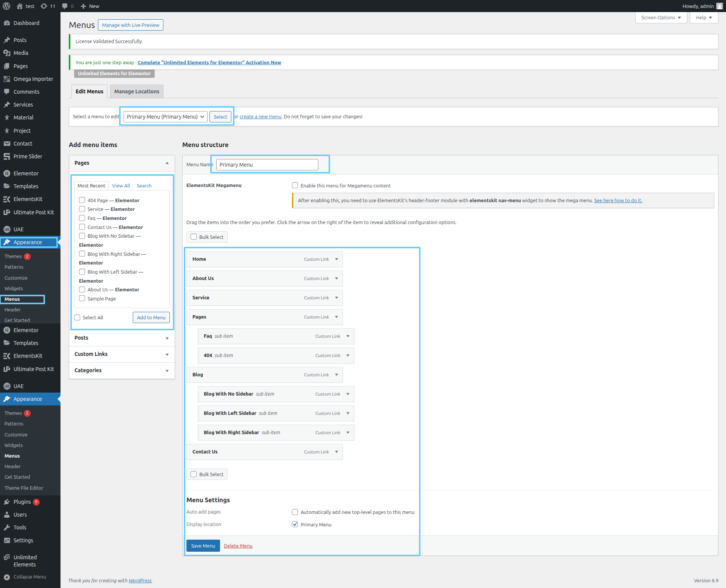Switch to the Manage Locations tab
Screen dimensions: 726x588
tap(137, 91)
